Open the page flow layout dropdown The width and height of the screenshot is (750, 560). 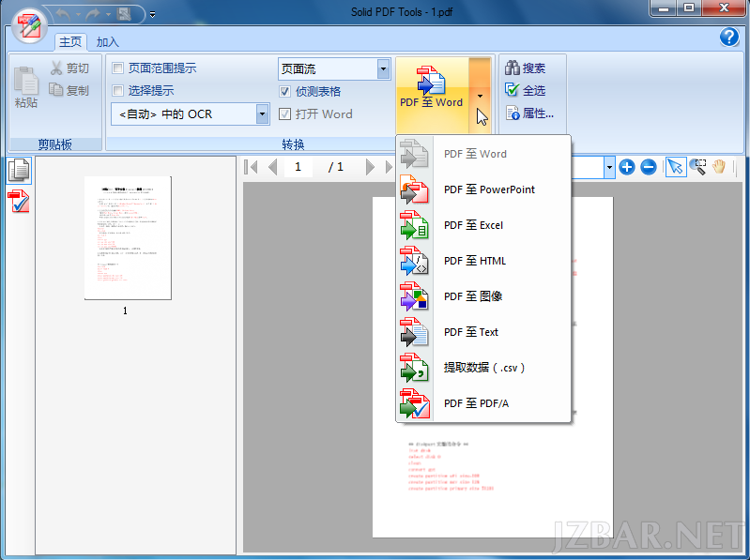pyautogui.click(x=383, y=68)
